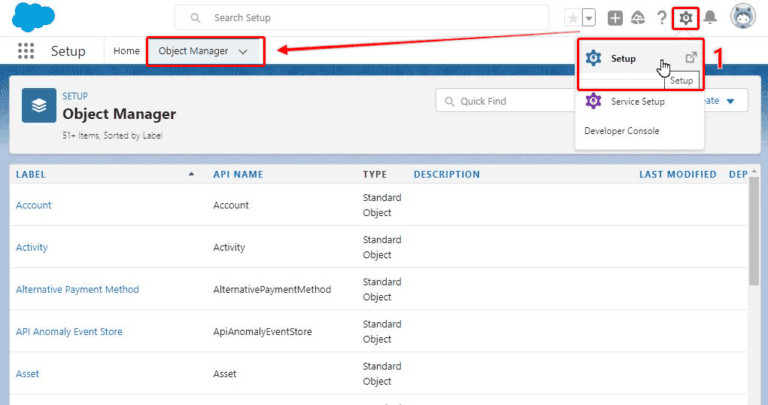This screenshot has height=405, width=768.
Task: Open the Create dropdown arrow
Action: [x=730, y=101]
